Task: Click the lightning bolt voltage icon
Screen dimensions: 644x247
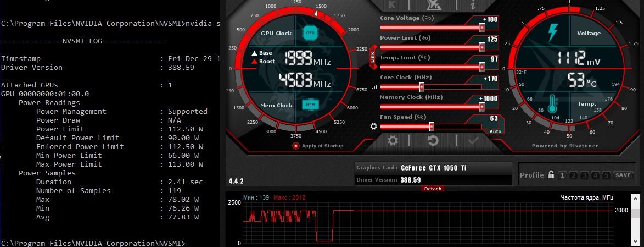Action: click(x=553, y=32)
